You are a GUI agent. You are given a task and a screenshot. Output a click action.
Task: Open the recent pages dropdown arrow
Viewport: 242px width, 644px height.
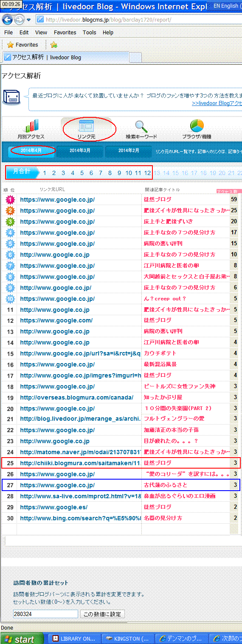click(x=28, y=20)
